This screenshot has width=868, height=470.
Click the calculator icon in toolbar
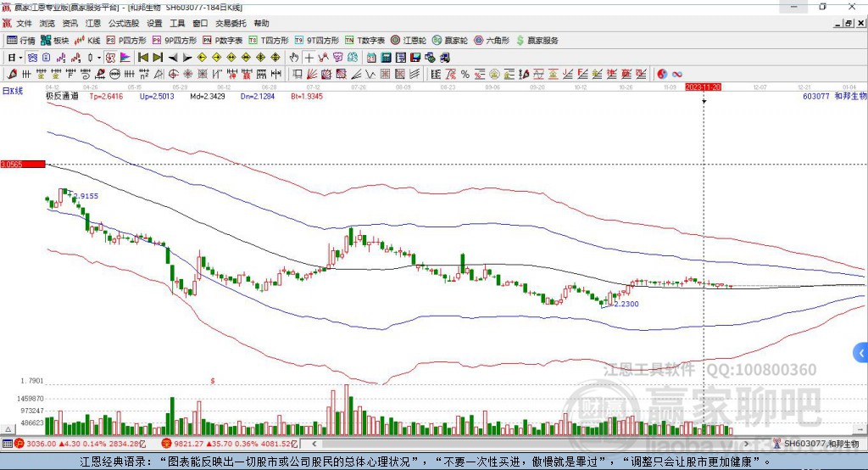click(386, 58)
